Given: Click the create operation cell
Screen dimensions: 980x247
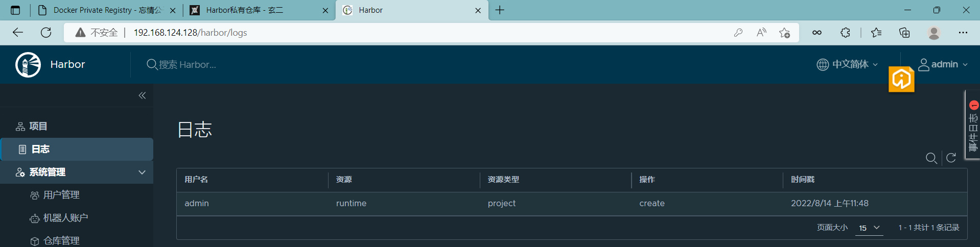Looking at the screenshot, I should click(x=652, y=203).
